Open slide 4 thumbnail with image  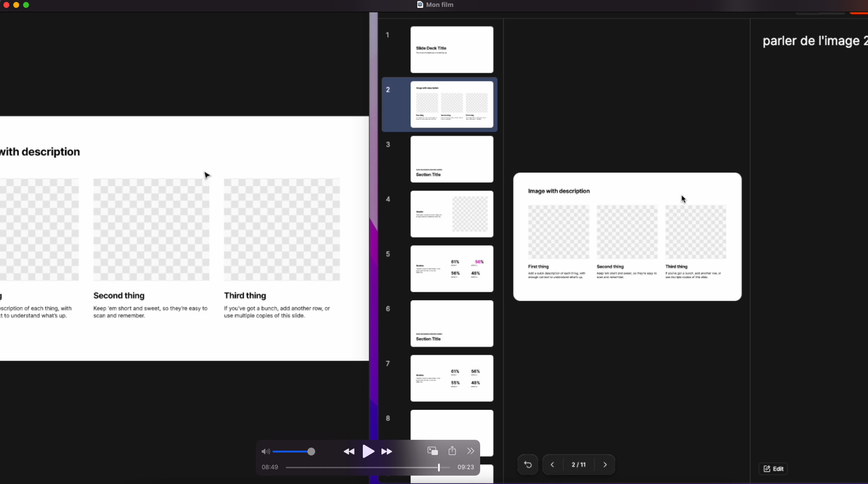click(x=452, y=214)
